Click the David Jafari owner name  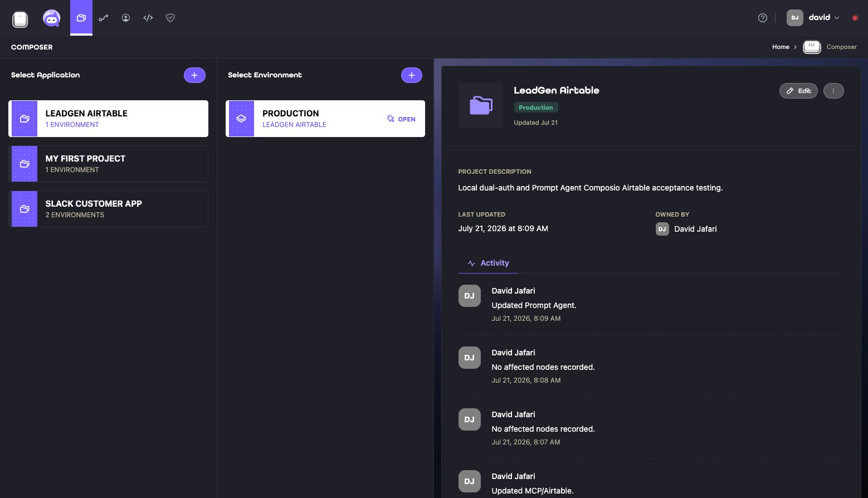tap(695, 229)
